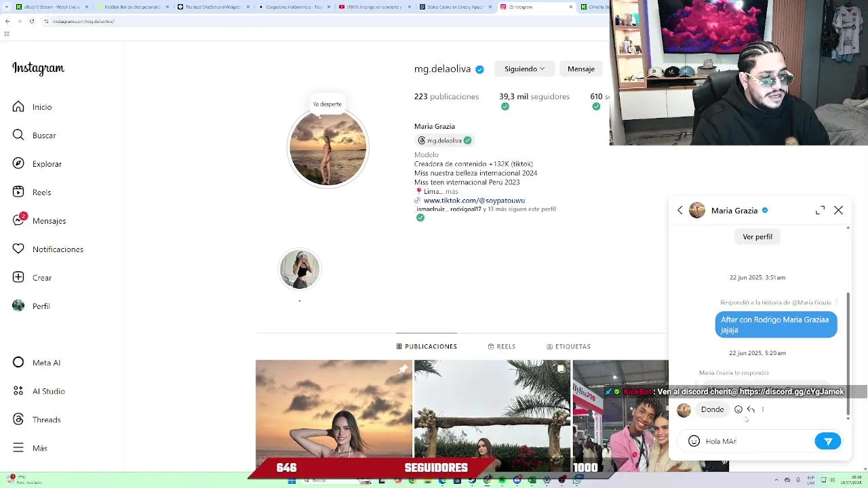Image resolution: width=868 pixels, height=488 pixels.
Task: Open Steam from the taskbar
Action: point(472,480)
